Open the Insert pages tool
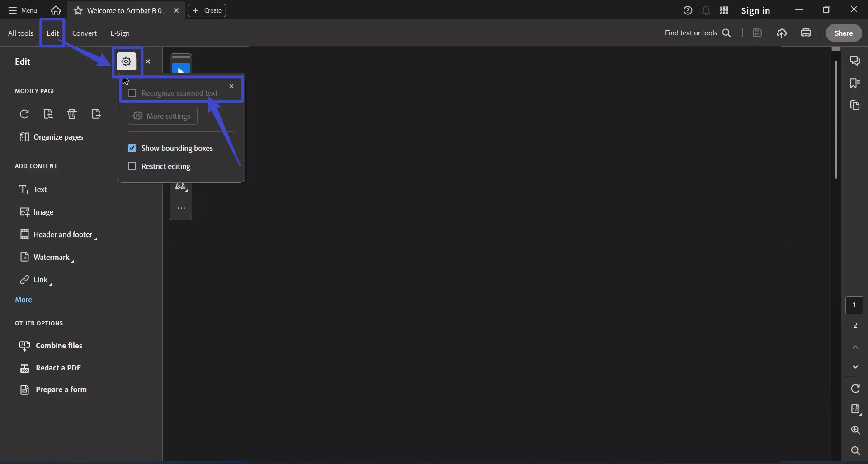This screenshot has height=464, width=868. (48, 114)
